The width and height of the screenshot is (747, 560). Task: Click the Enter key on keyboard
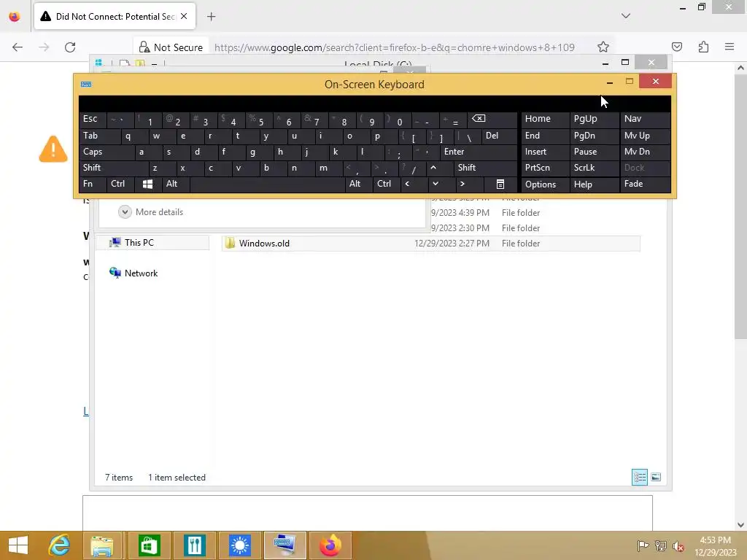click(x=479, y=152)
